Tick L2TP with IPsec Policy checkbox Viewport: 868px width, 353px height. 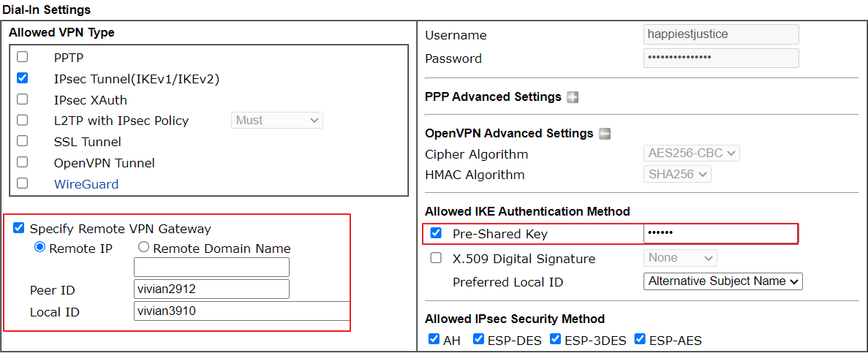click(x=22, y=120)
